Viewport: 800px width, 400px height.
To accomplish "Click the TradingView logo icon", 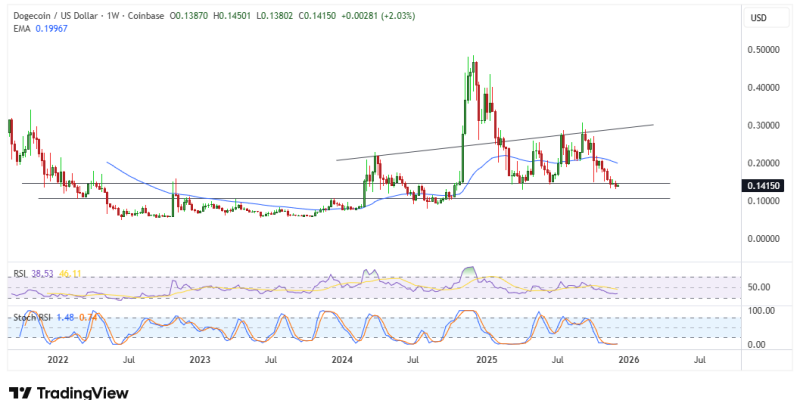I will pos(18,393).
